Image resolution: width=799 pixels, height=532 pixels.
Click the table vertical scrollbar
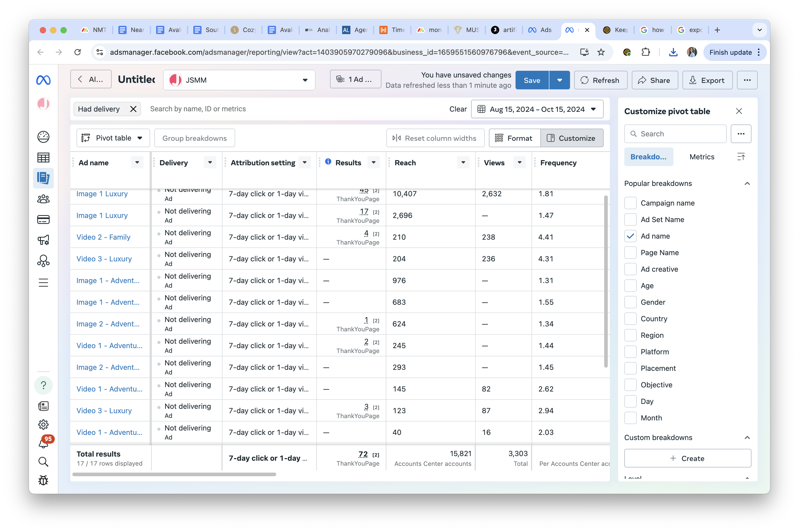[x=605, y=281]
